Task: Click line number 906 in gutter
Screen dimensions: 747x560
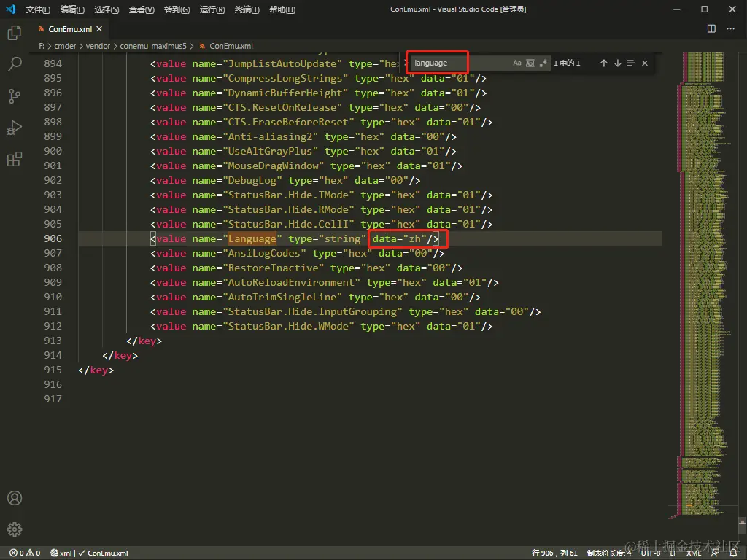Action: point(53,238)
